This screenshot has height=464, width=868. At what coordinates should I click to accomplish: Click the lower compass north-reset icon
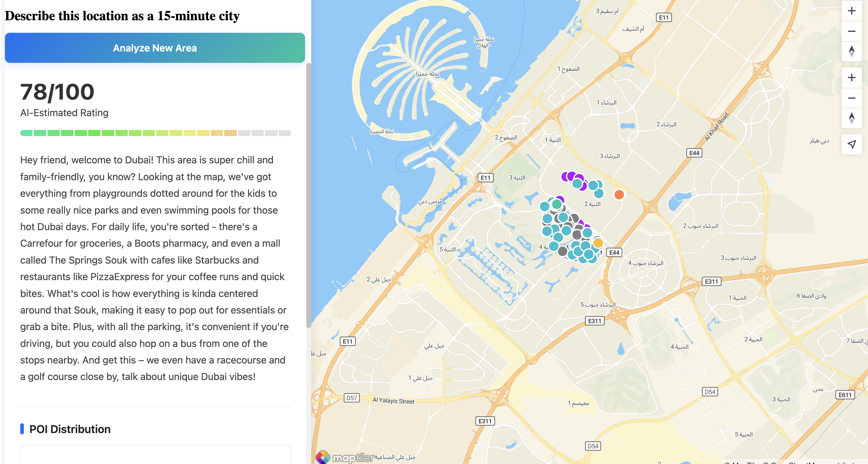(851, 118)
